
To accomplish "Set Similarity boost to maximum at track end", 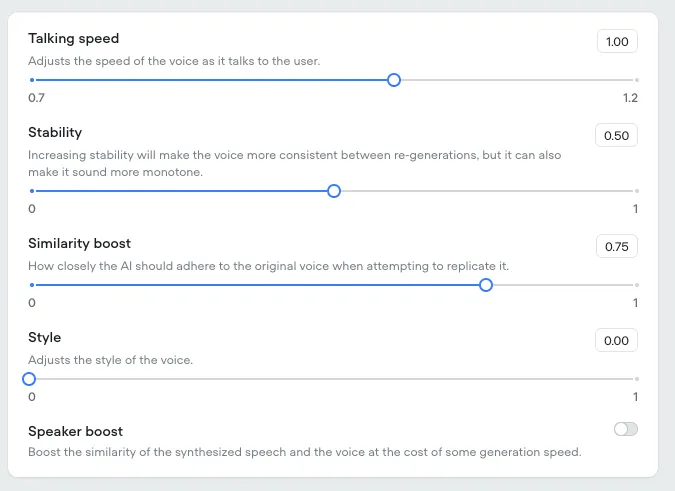I will 637,285.
